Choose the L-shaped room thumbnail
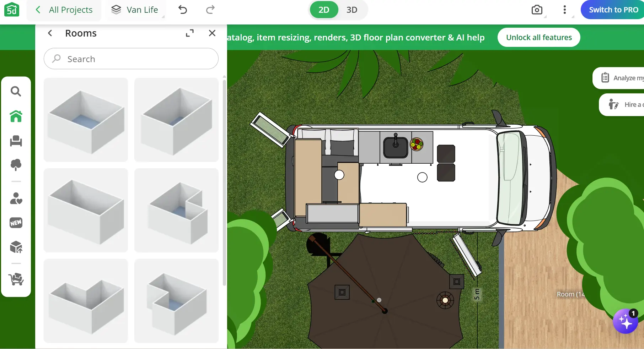644x349 pixels. click(86, 301)
